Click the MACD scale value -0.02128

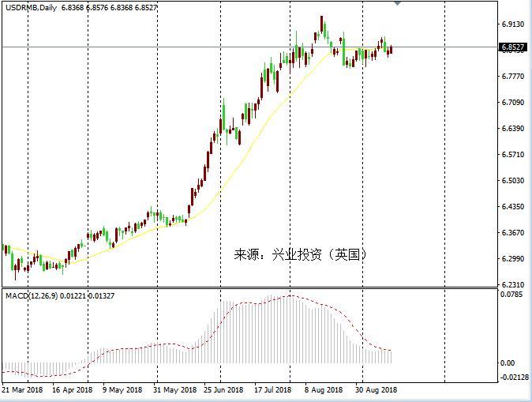(x=515, y=378)
